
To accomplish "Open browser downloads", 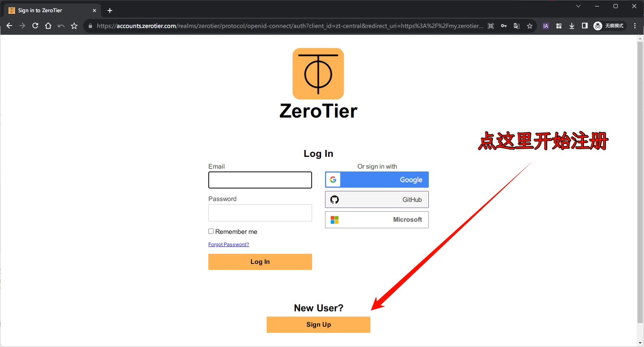I will (x=572, y=26).
